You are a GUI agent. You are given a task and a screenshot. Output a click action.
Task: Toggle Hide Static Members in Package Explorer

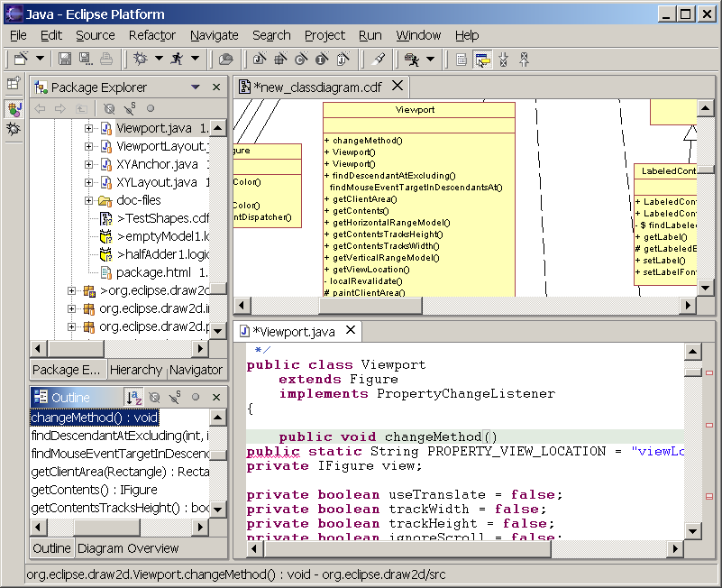point(130,109)
